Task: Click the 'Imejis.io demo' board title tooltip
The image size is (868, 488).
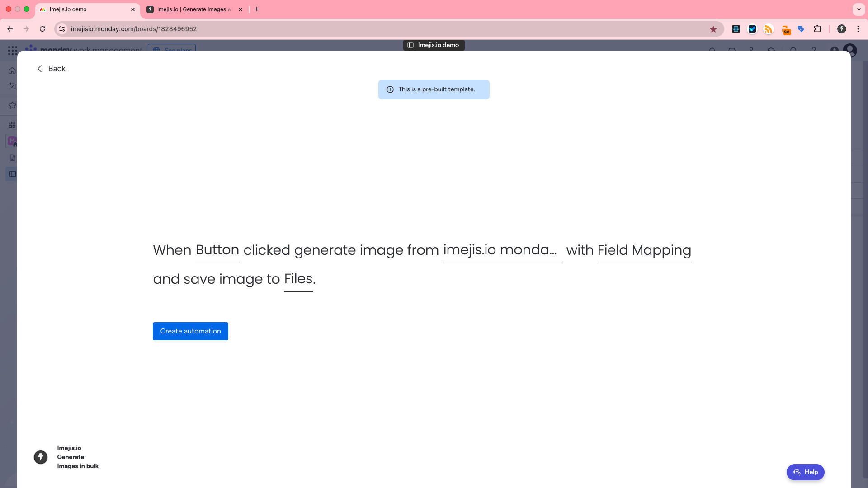Action: pyautogui.click(x=434, y=45)
